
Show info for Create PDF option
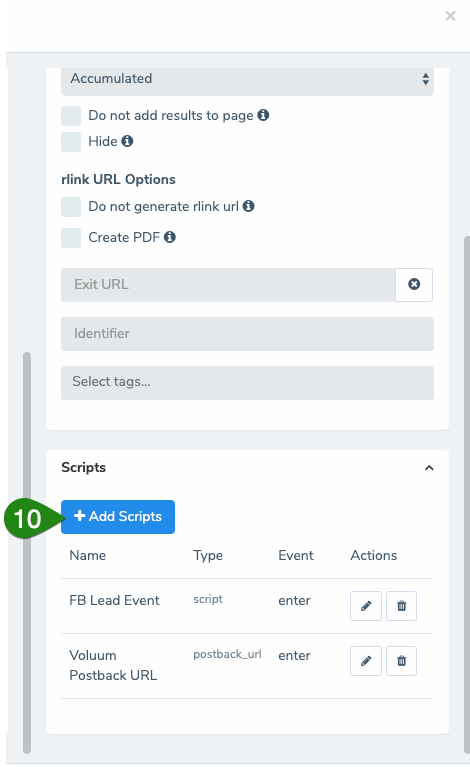tap(170, 237)
